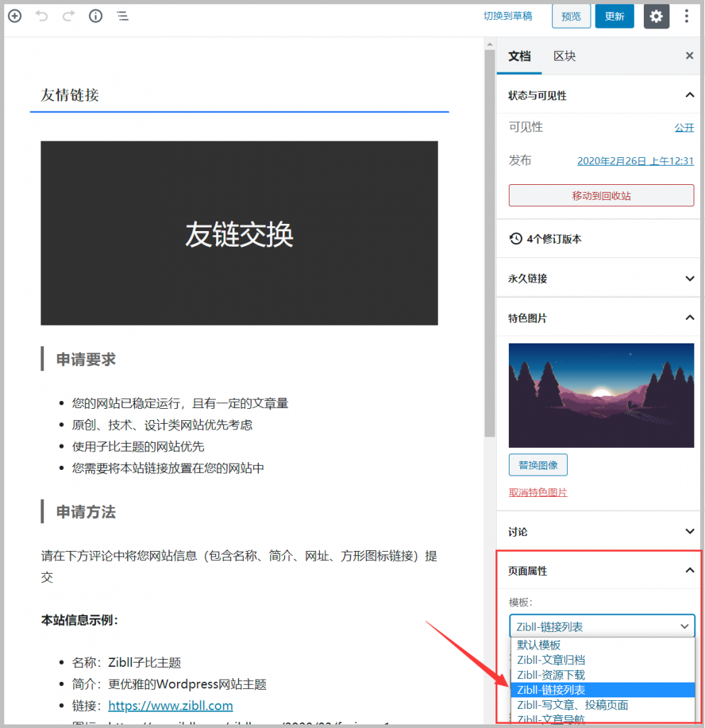Open the https://www.zibll.com hyperlink
The image size is (705, 728).
[170, 705]
